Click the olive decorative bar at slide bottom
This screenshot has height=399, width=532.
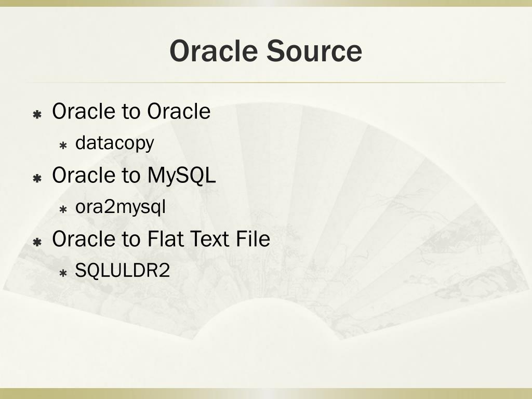pyautogui.click(x=266, y=394)
